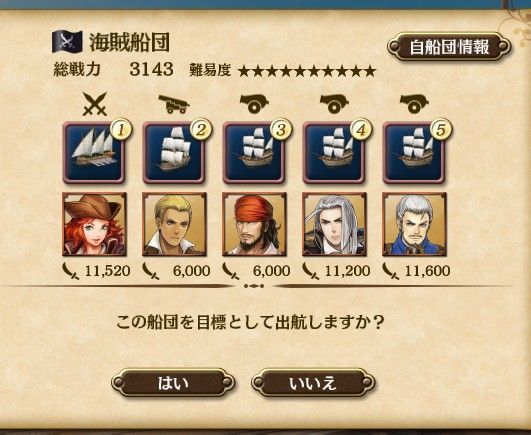Select ship slot 3 icon
Viewport: 531px width, 435px height.
click(x=254, y=153)
